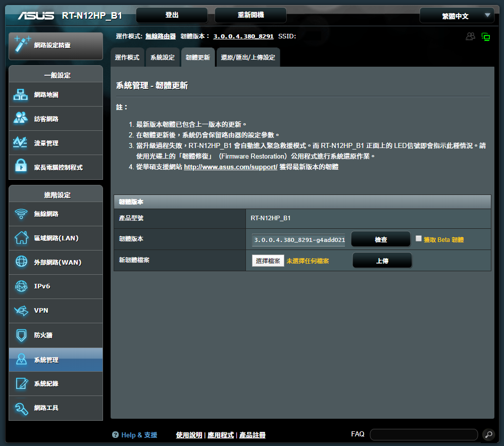Image resolution: width=504 pixels, height=446 pixels.
Task: Click the 系統管理 - 韌體更新 page heading
Action: point(152,85)
